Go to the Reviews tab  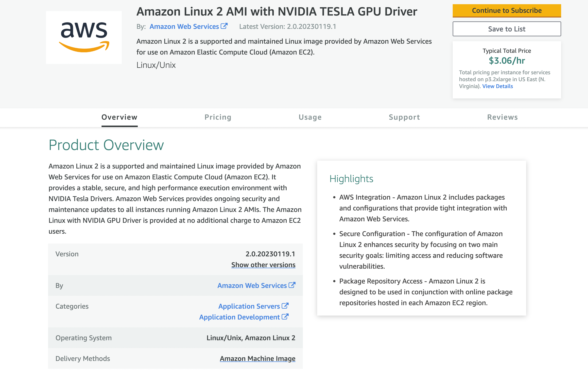(x=502, y=117)
